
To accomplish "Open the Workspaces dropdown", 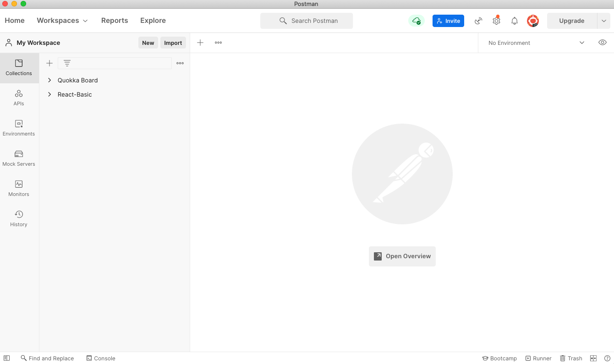I will point(62,21).
